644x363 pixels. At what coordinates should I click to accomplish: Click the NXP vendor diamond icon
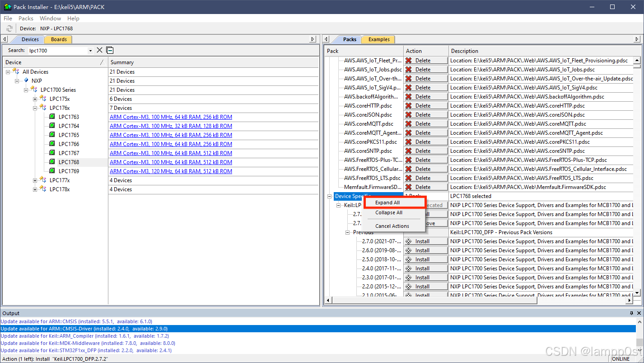[x=26, y=80]
